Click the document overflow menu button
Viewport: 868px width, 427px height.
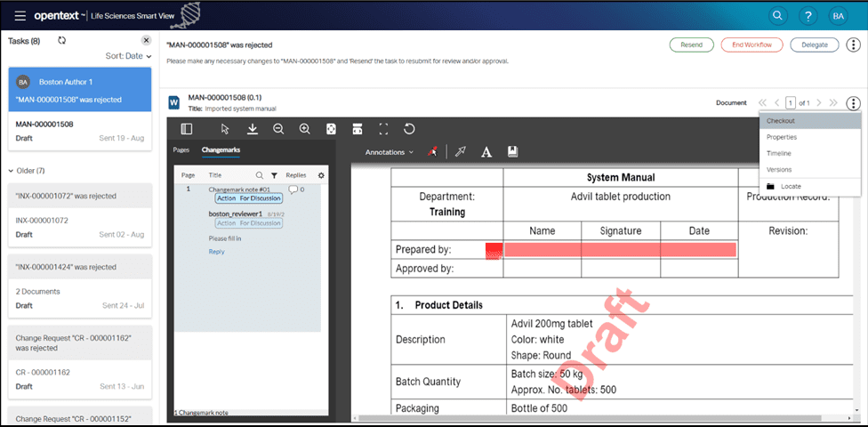point(854,103)
